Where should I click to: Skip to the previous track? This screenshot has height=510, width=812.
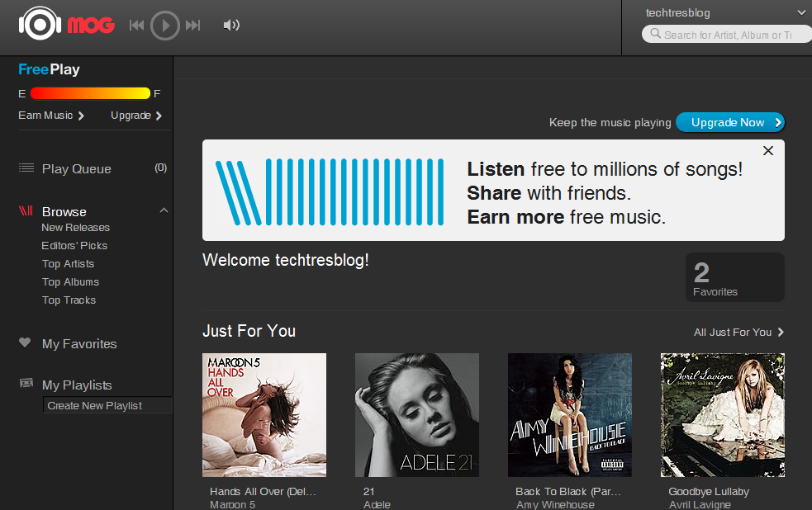click(136, 25)
